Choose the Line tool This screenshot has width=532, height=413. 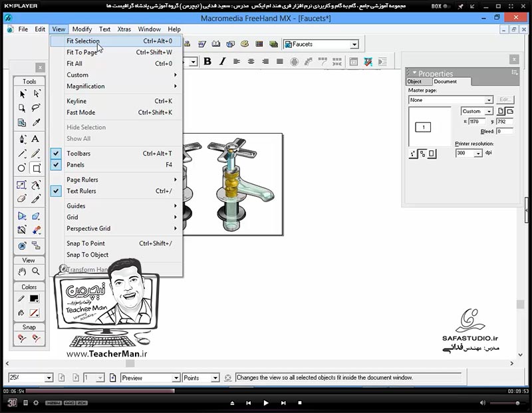click(x=22, y=154)
